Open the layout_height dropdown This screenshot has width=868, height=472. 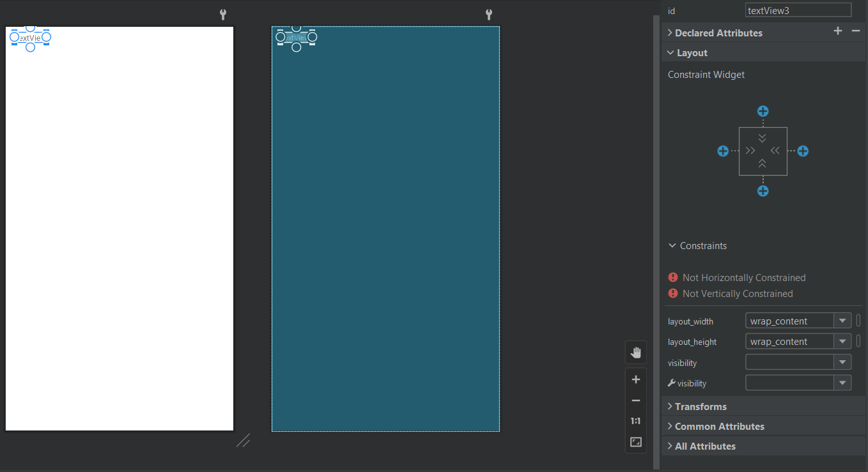click(x=842, y=340)
